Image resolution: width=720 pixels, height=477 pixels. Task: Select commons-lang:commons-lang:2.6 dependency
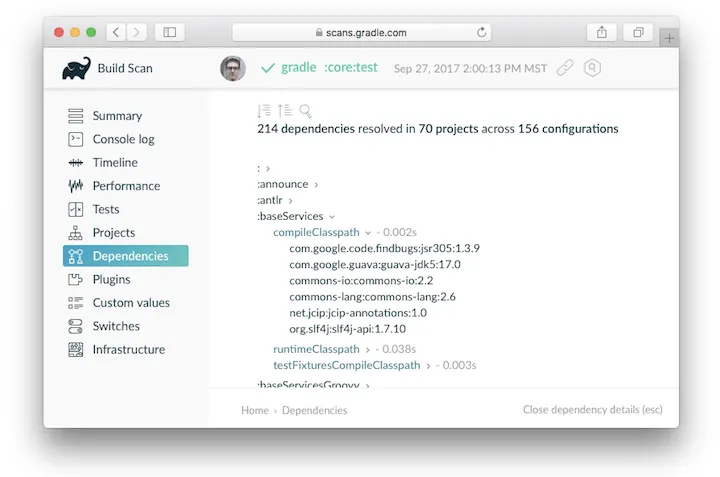pos(372,297)
